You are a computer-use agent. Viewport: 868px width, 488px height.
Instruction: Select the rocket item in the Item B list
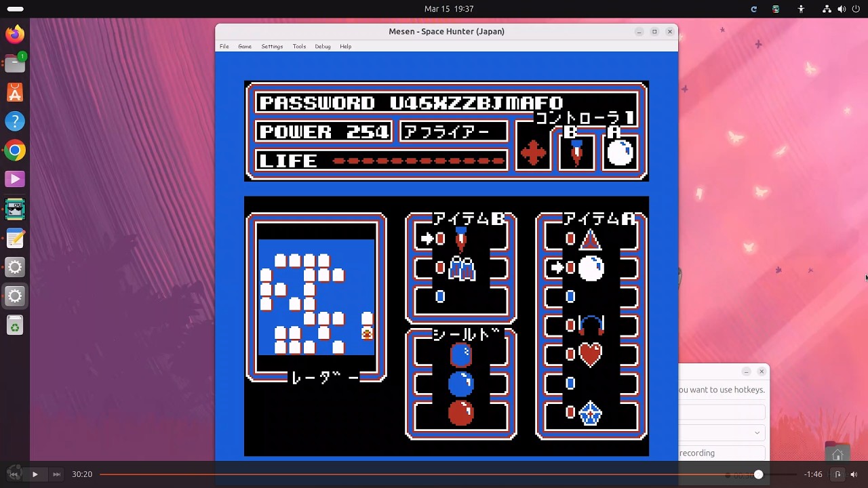click(461, 239)
